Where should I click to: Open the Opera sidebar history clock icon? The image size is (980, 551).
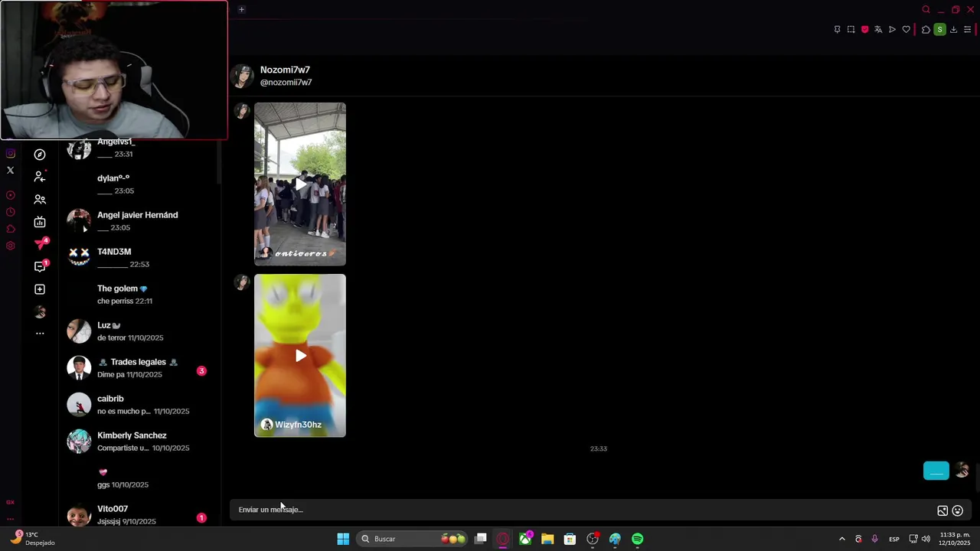(11, 212)
